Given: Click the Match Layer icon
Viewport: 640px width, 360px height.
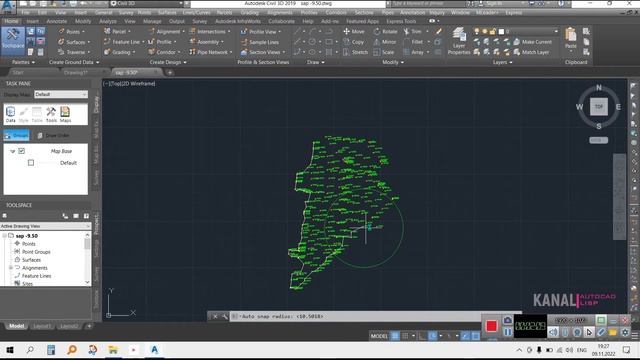Looking at the screenshot, I should tap(517, 52).
